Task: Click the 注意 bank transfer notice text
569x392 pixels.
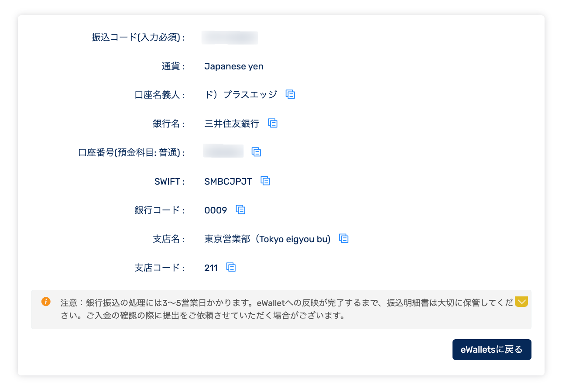Action: [x=287, y=309]
